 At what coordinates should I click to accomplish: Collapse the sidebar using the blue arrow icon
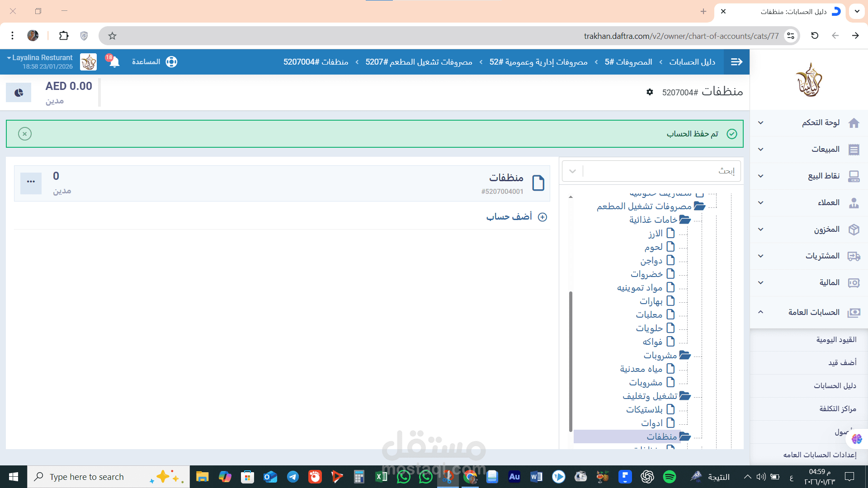(x=736, y=61)
